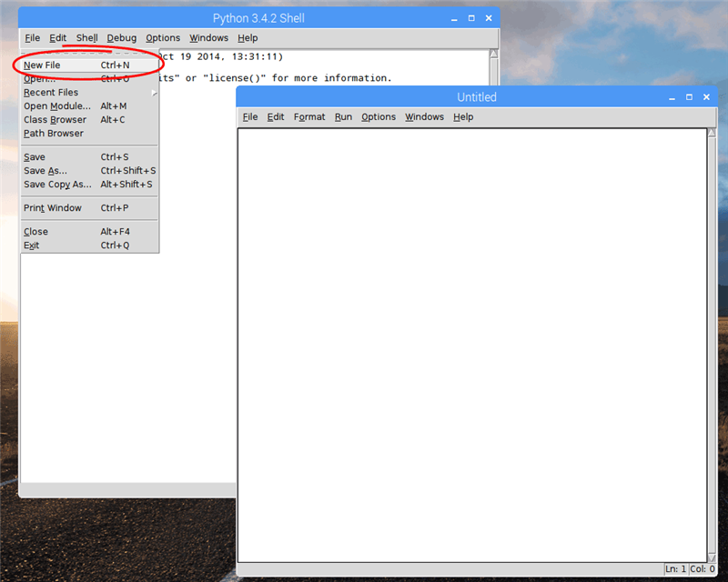The width and height of the screenshot is (728, 582).
Task: Open the Class Browser entry
Action: pyautogui.click(x=55, y=120)
